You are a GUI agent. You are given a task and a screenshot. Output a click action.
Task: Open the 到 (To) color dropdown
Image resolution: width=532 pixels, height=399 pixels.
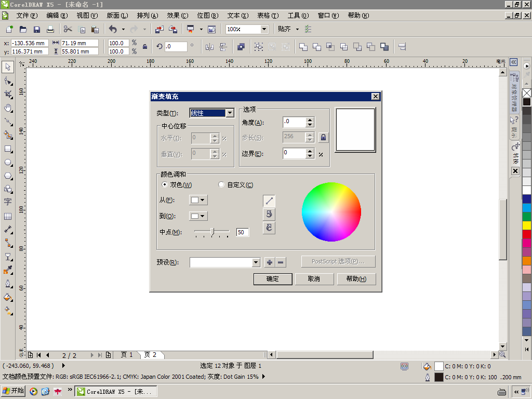coord(198,216)
